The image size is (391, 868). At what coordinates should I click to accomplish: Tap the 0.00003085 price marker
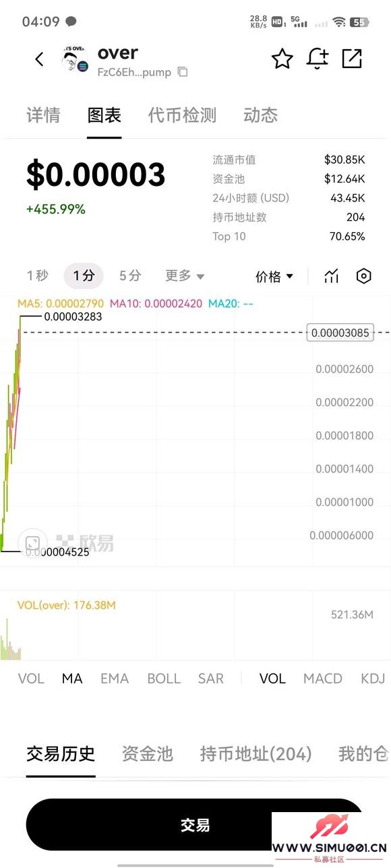pyautogui.click(x=340, y=333)
